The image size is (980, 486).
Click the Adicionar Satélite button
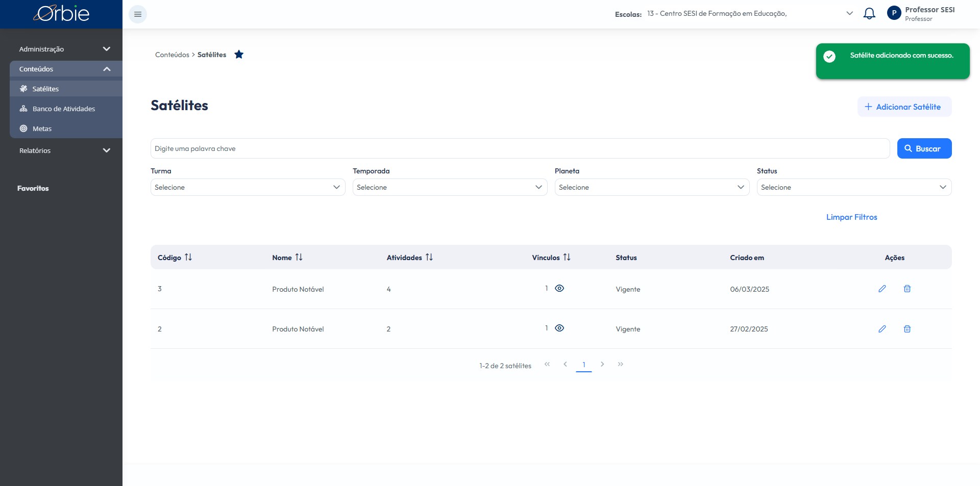(x=904, y=107)
